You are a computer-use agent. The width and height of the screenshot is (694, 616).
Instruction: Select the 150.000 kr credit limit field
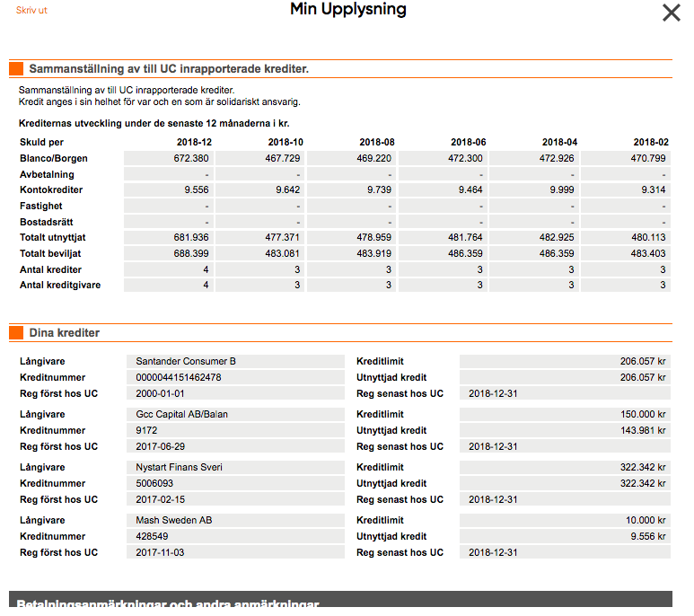[565, 414]
